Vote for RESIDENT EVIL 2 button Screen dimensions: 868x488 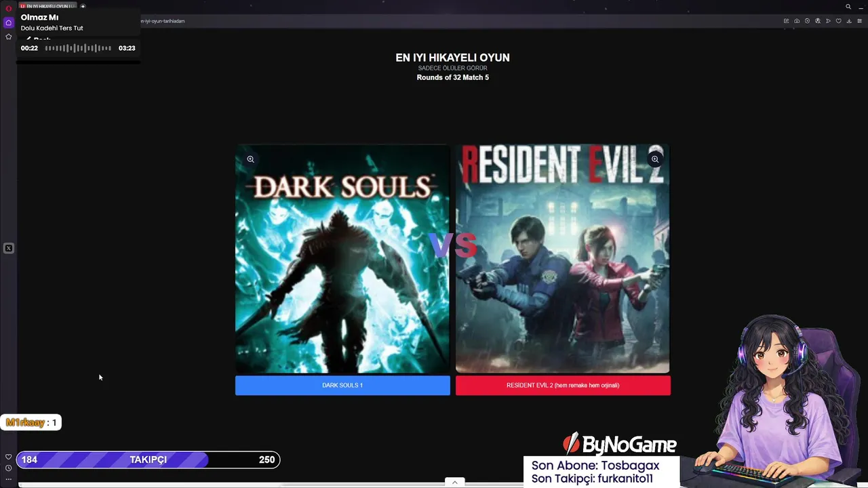pyautogui.click(x=563, y=385)
